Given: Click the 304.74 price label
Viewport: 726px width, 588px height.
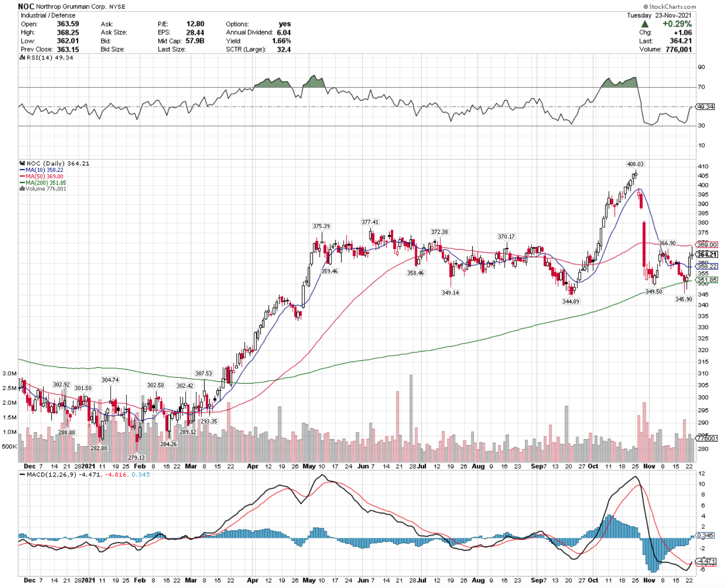Looking at the screenshot, I should tap(110, 380).
